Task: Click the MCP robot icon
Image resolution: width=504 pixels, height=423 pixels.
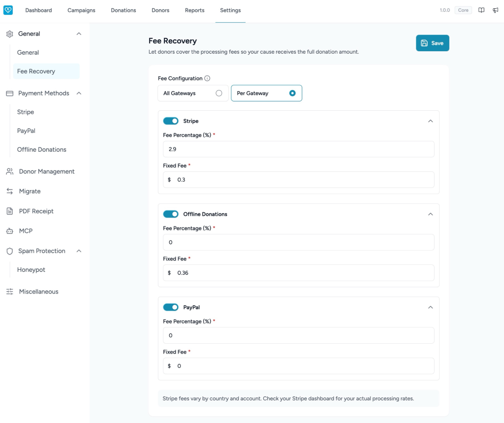Action: click(10, 231)
